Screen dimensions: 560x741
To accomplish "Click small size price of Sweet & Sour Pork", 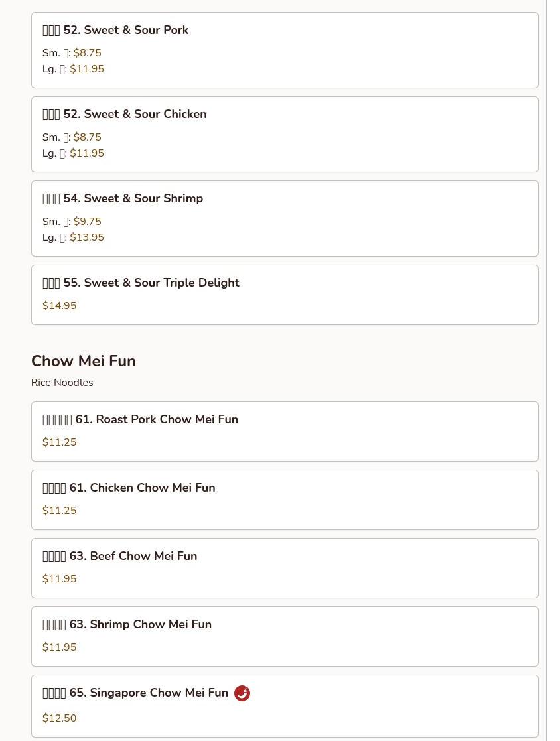I will (x=88, y=53).
